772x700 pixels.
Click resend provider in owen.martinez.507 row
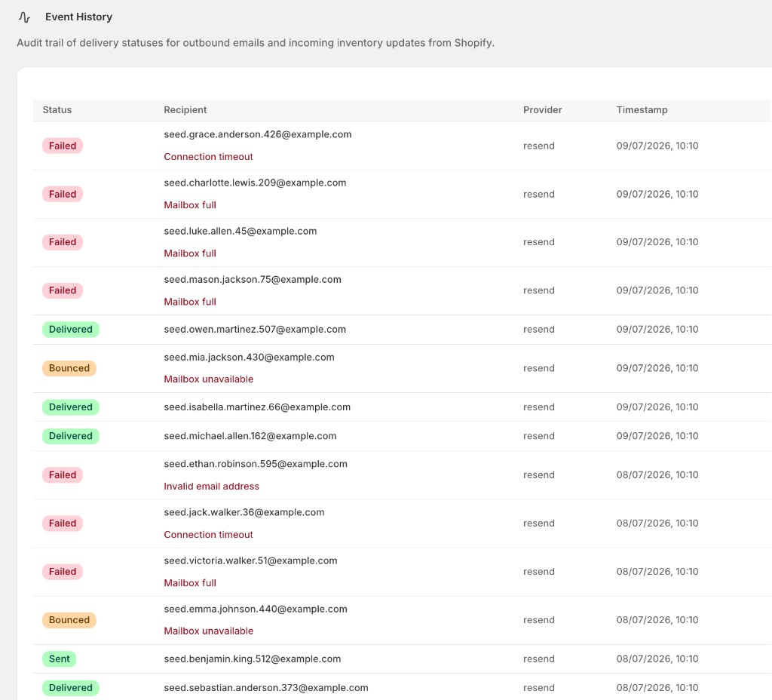(539, 329)
